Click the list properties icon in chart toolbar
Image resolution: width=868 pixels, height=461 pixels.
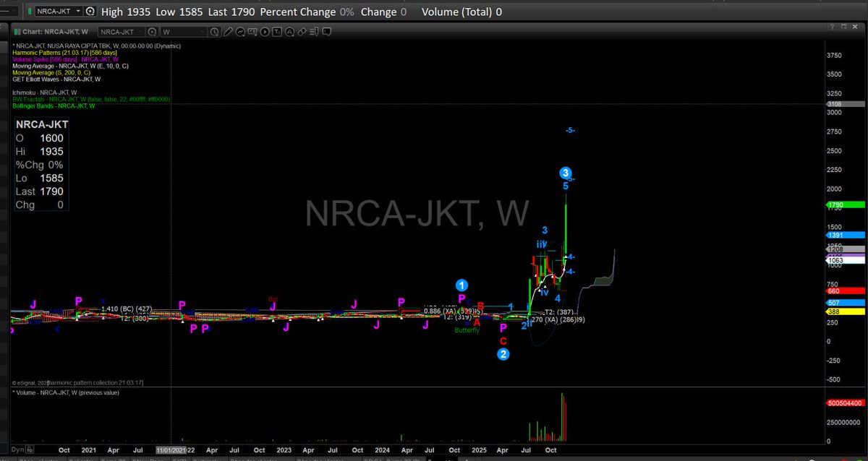pyautogui.click(x=314, y=32)
